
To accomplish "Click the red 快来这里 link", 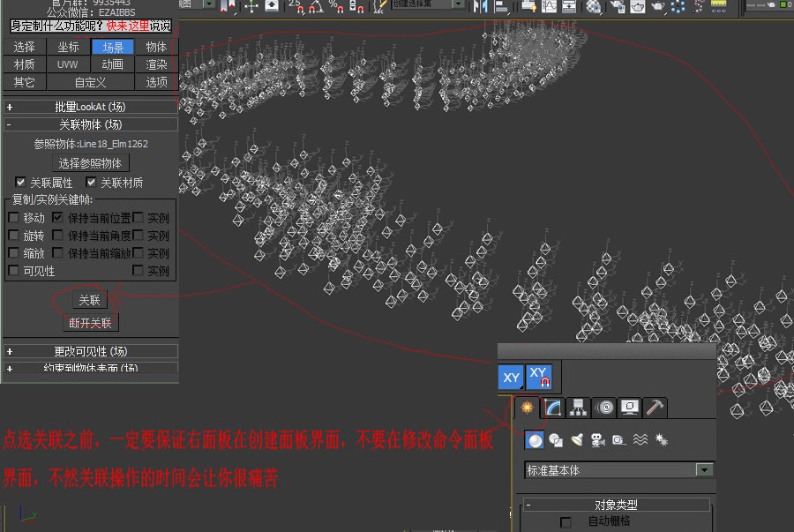I will point(128,26).
